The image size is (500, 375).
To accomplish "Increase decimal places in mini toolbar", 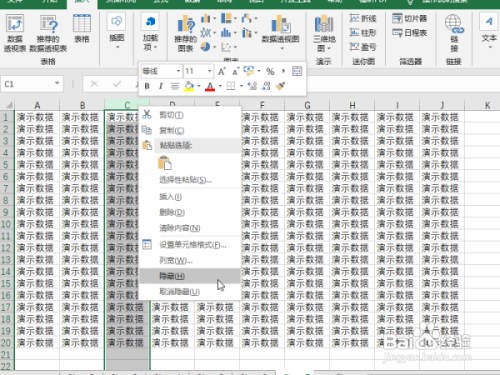I will tap(252, 86).
